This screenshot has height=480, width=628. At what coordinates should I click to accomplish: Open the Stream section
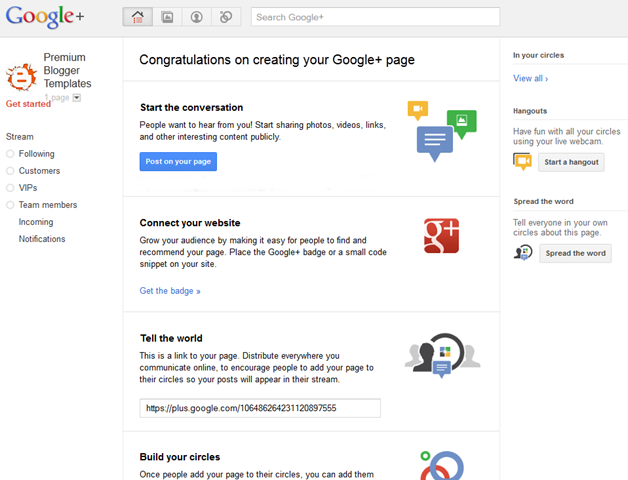(x=20, y=137)
